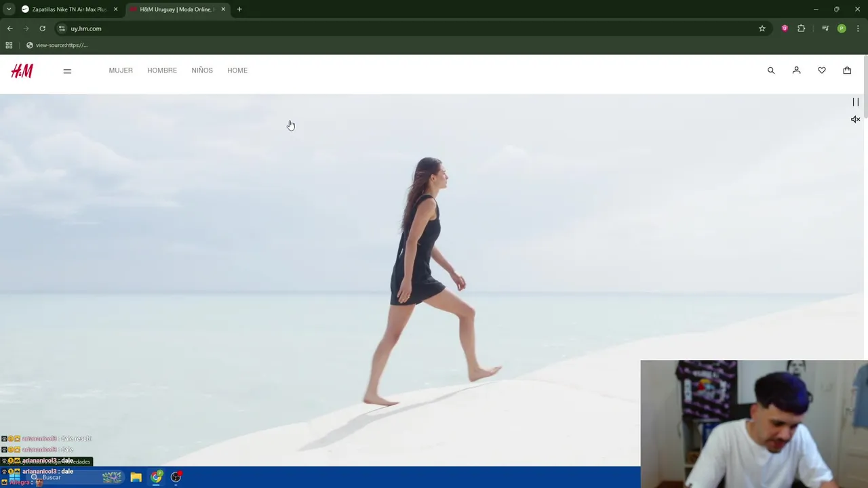
Task: Open the favorites heart icon
Action: click(822, 70)
